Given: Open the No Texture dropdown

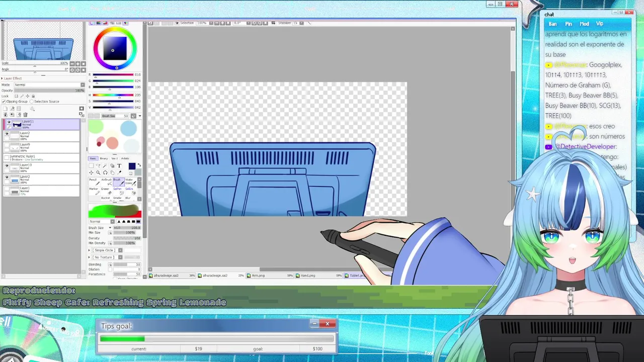Looking at the screenshot, I should tap(106, 257).
